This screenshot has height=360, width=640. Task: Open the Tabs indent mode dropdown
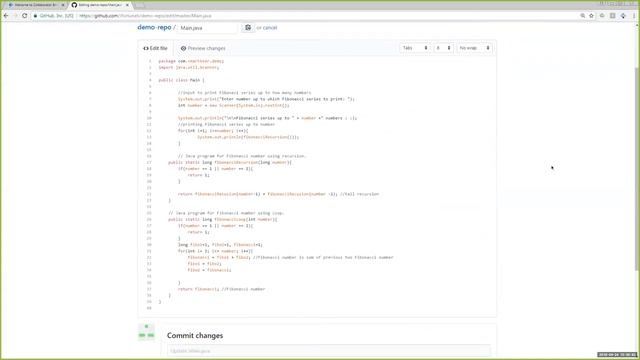click(x=415, y=48)
